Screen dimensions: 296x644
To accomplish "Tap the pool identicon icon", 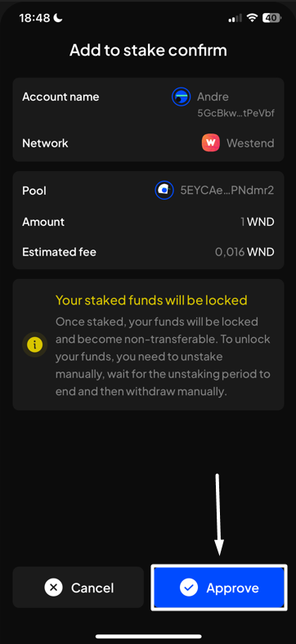I will click(x=164, y=190).
